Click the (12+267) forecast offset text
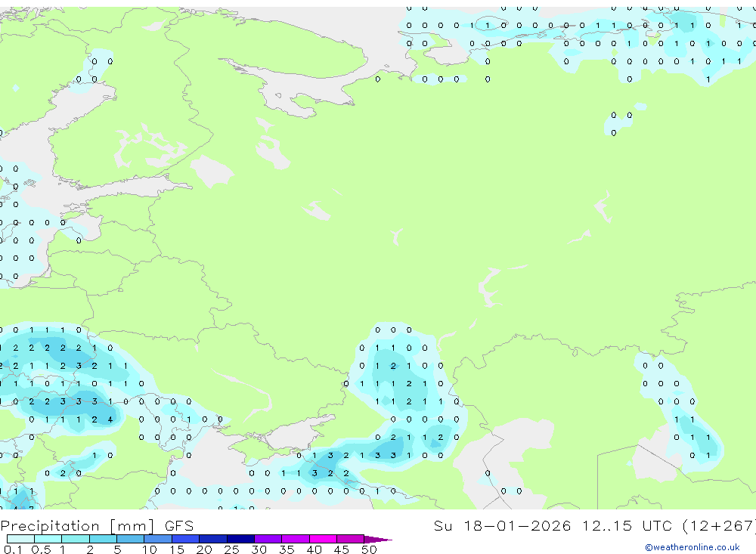Viewport: 756px width, 554px height. [x=720, y=526]
